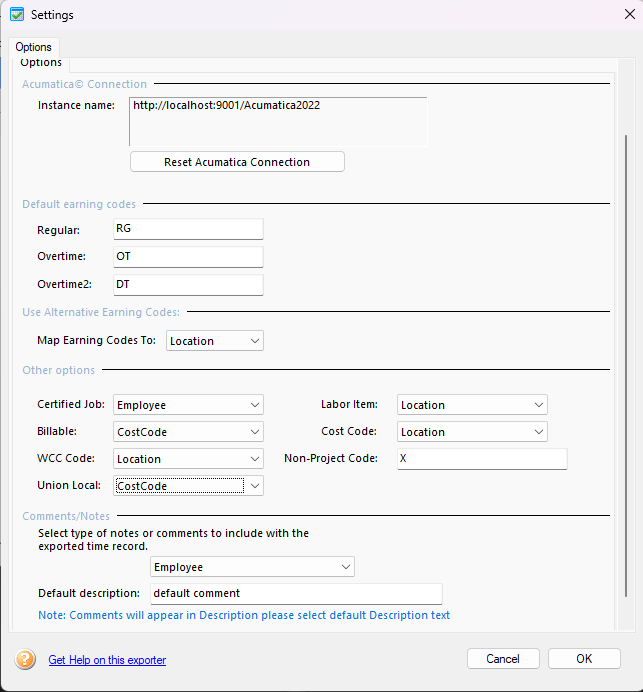Open Get Help on this exporter link
This screenshot has width=643, height=692.
pyautogui.click(x=107, y=660)
